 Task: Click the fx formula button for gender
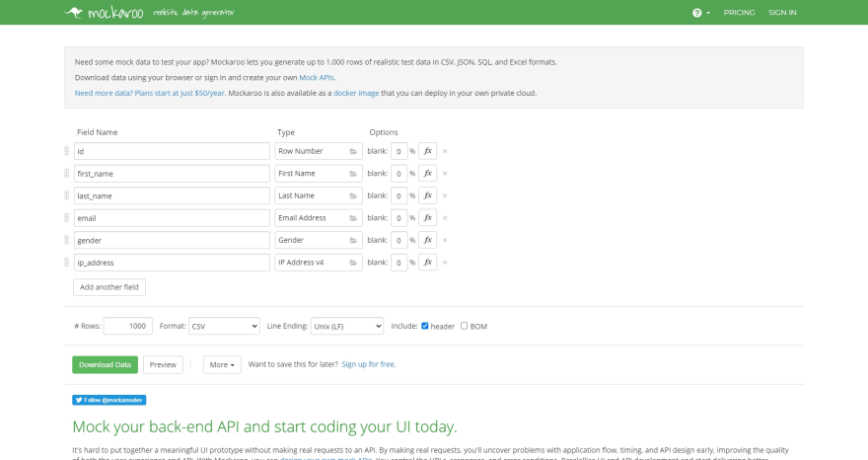tap(428, 240)
